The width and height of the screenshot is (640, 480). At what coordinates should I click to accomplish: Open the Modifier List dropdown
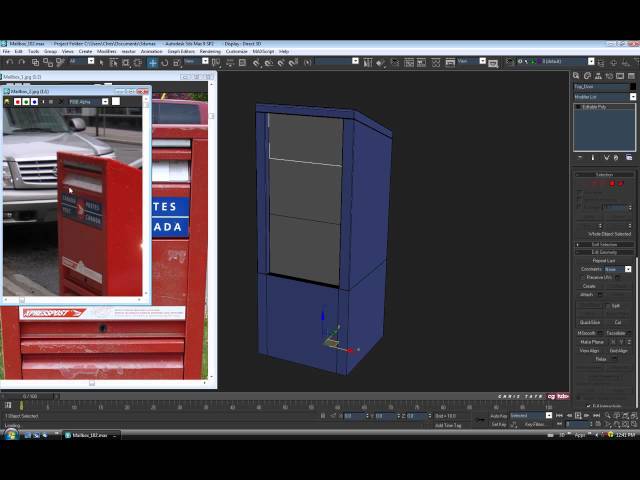coord(604,97)
